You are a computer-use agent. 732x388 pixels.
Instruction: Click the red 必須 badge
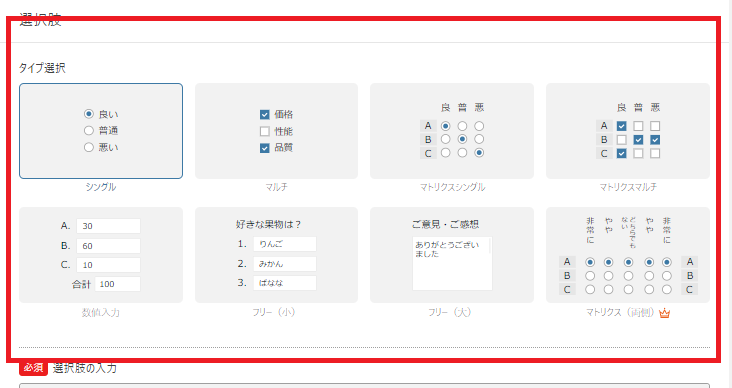pyautogui.click(x=33, y=368)
